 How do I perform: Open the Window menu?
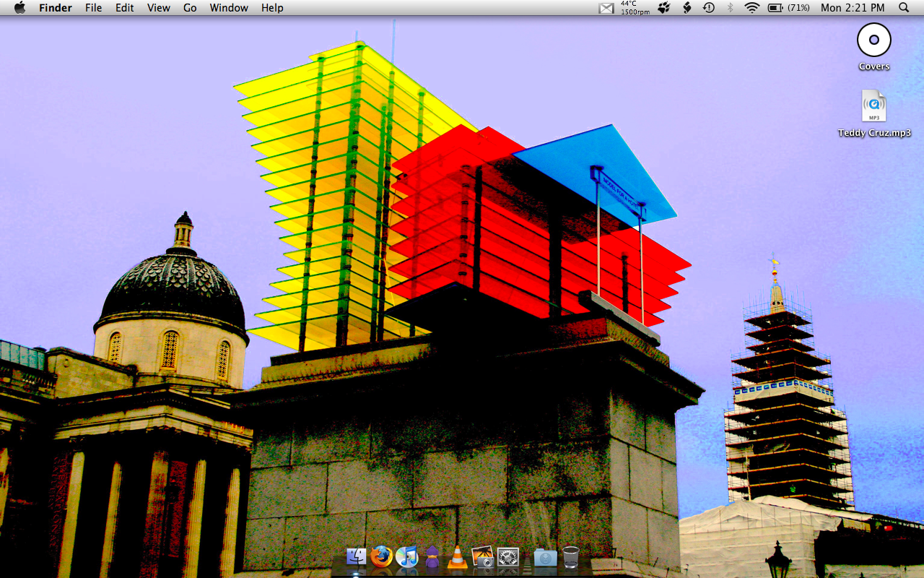[229, 8]
